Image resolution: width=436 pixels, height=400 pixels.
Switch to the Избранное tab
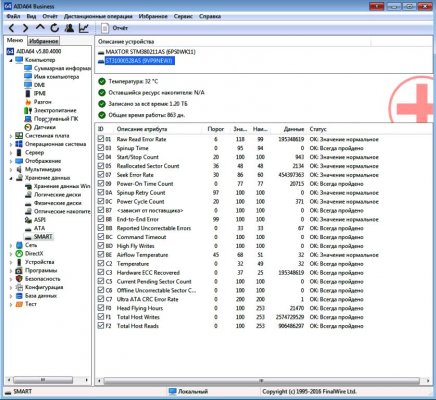43,41
